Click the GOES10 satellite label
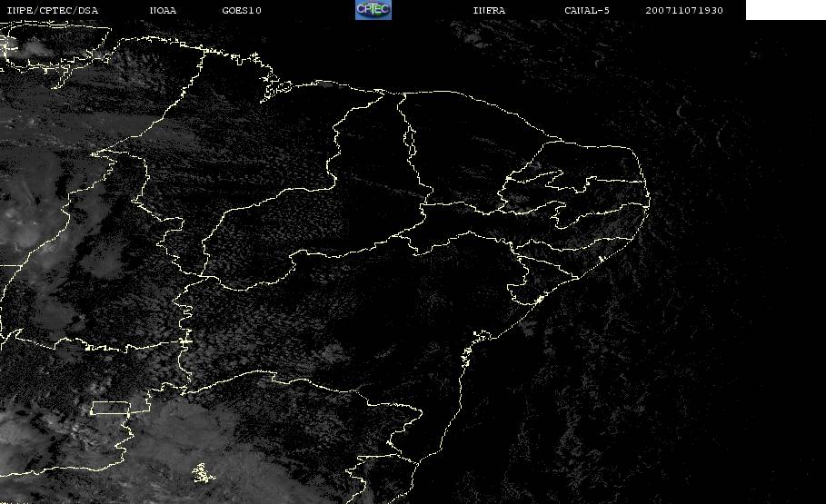 pos(242,11)
